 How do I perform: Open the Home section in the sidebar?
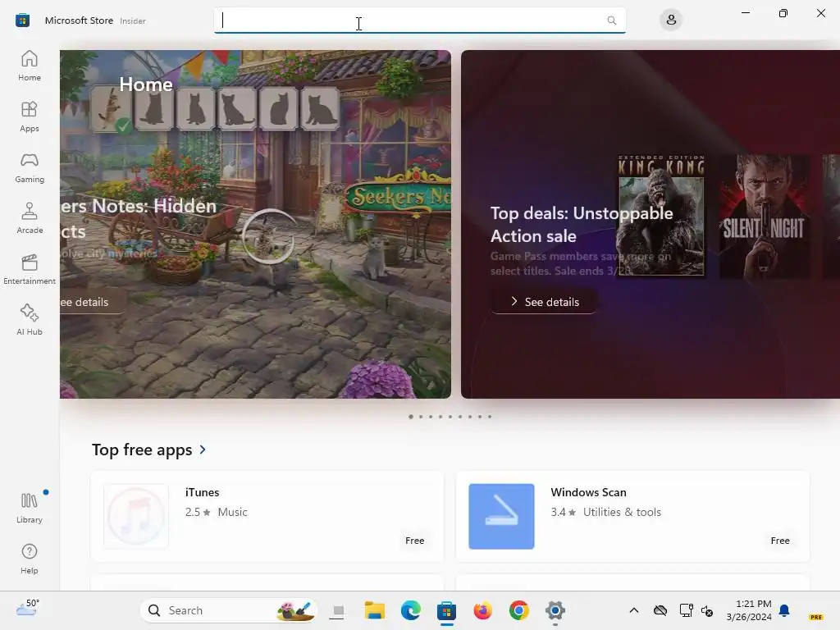[30, 66]
